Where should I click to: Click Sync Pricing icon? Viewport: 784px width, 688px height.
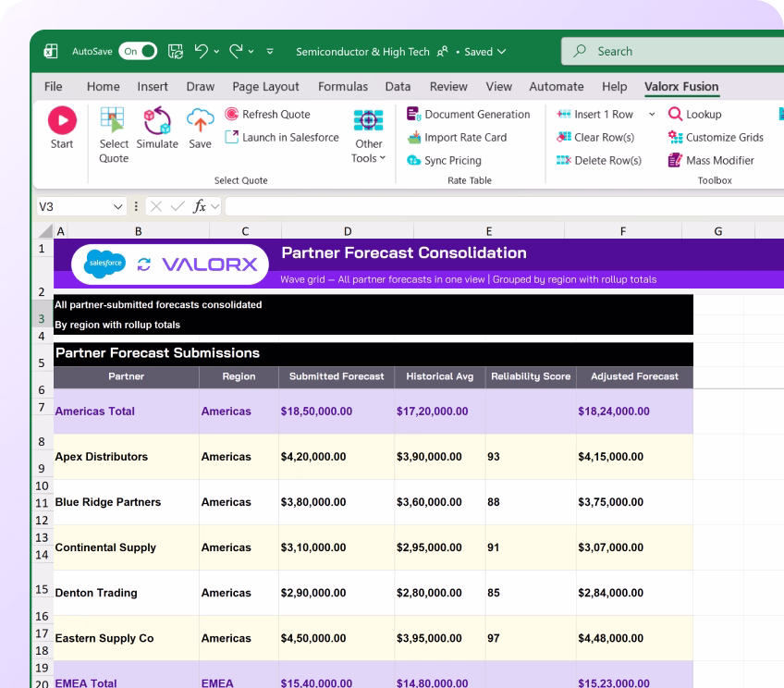(414, 160)
